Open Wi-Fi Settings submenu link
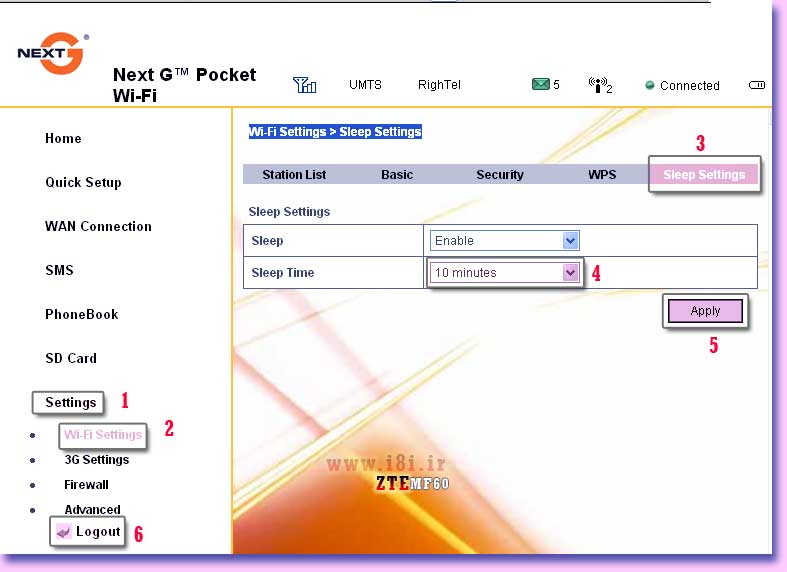Viewport: 787px width, 572px height. tap(103, 435)
